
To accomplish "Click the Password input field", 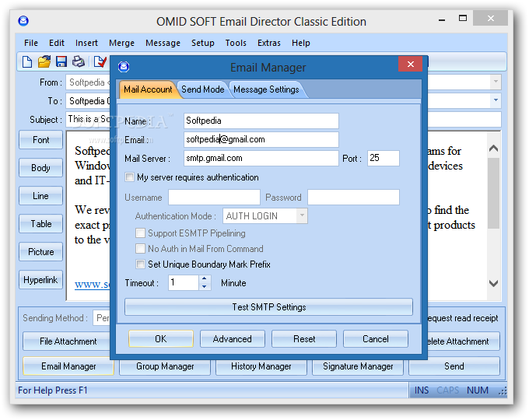I will pos(353,197).
